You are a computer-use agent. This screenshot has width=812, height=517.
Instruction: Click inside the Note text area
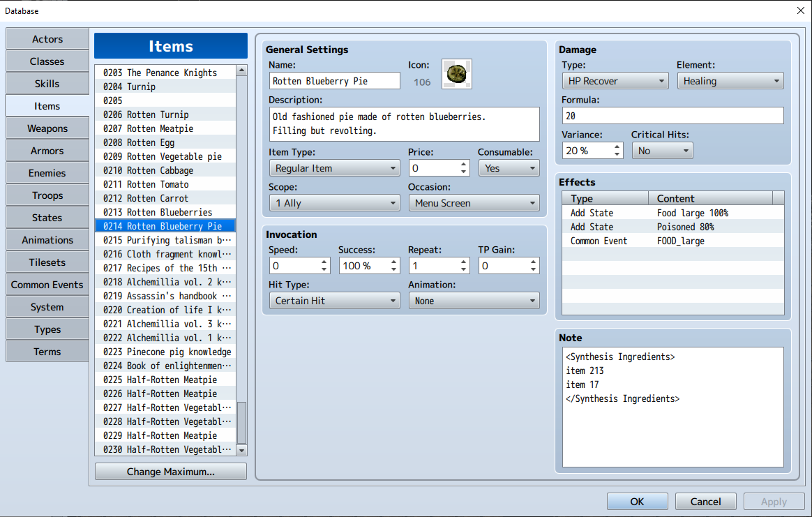click(x=672, y=433)
